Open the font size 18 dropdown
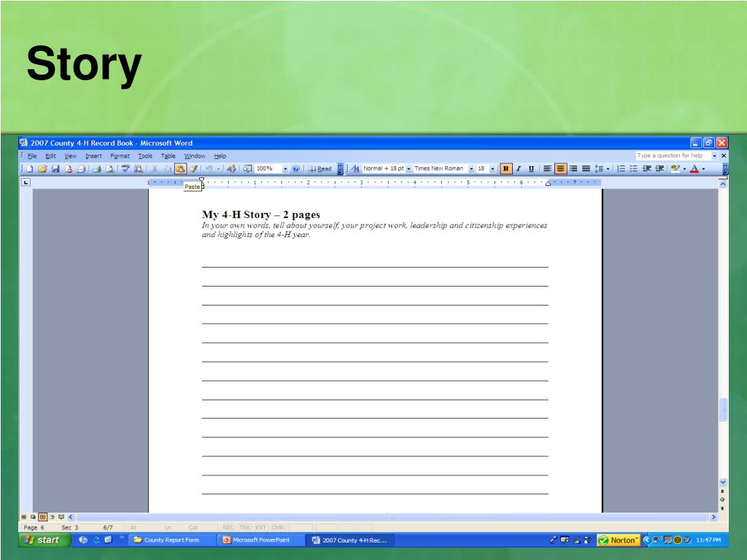Viewport: 747px width, 560px height. click(x=492, y=168)
